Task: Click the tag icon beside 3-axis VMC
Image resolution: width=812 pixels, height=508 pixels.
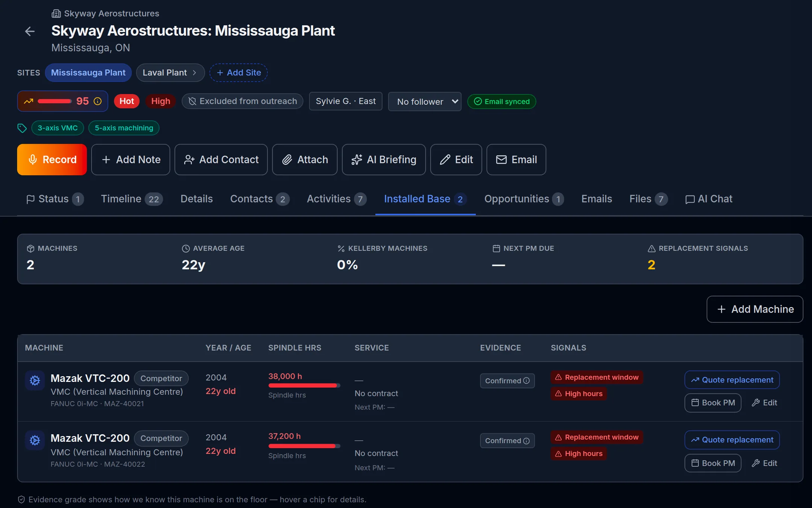Action: [22, 128]
